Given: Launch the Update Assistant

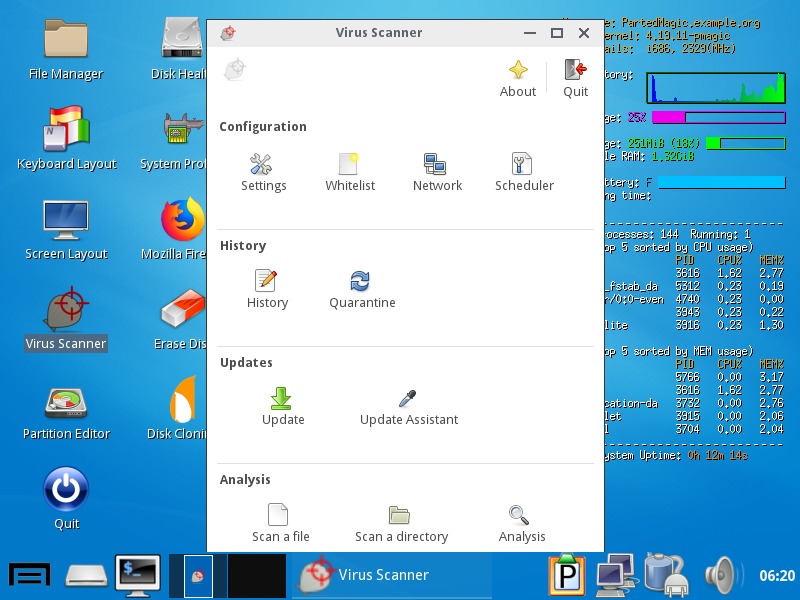Looking at the screenshot, I should [408, 400].
